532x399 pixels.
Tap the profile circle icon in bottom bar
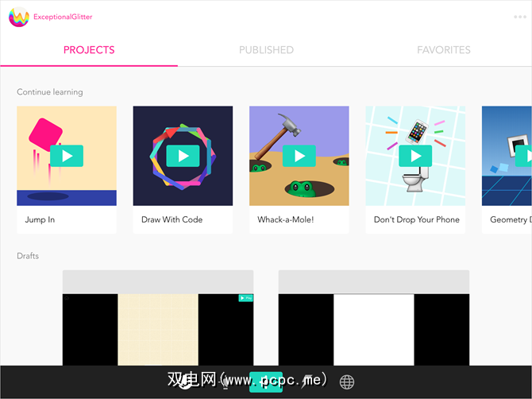click(x=185, y=382)
